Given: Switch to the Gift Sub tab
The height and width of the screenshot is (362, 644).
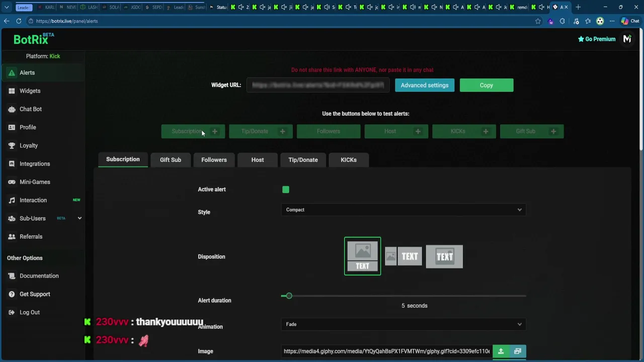Looking at the screenshot, I should pos(171,160).
